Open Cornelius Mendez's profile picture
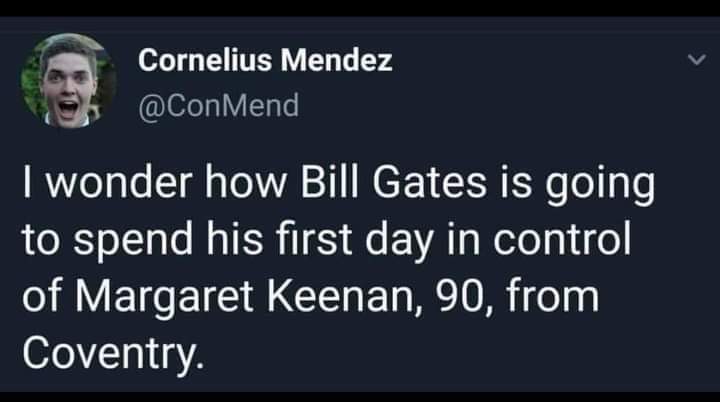This screenshot has width=720, height=402. (69, 81)
